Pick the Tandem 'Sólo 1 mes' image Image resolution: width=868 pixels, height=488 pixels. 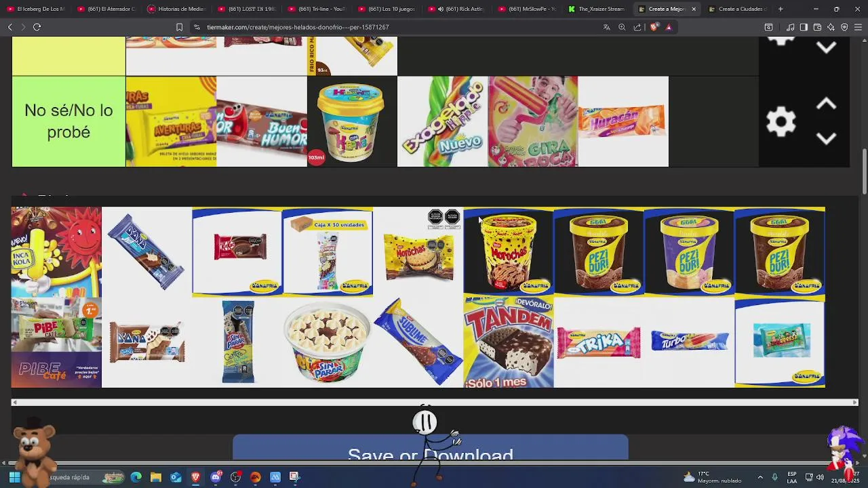509,342
